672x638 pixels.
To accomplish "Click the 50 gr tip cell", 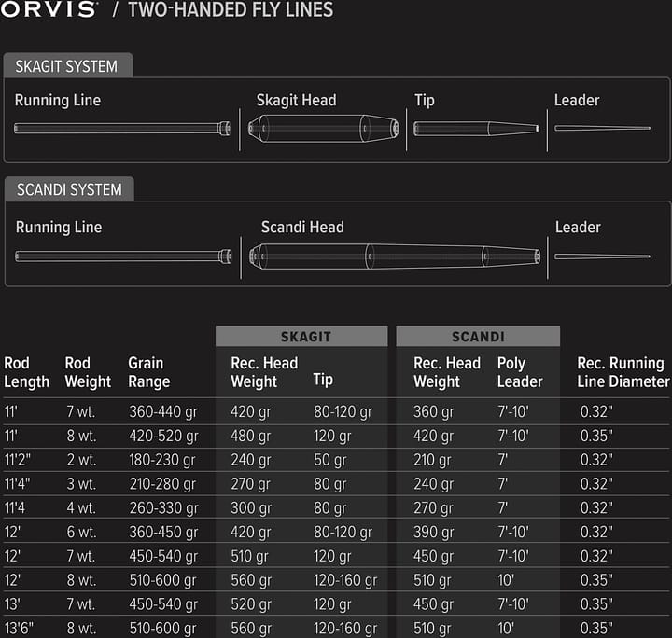I will pyautogui.click(x=330, y=460).
